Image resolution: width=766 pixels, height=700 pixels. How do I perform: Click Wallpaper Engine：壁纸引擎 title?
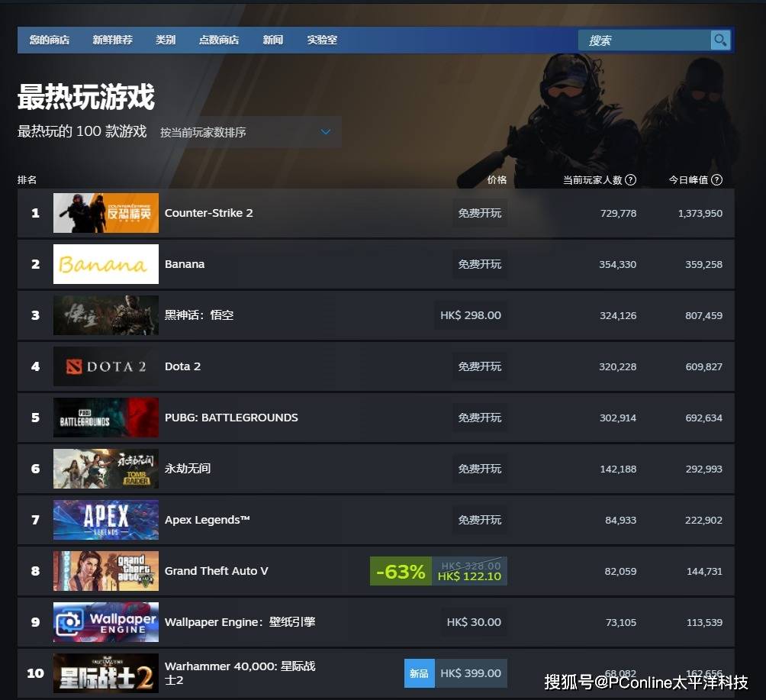240,622
